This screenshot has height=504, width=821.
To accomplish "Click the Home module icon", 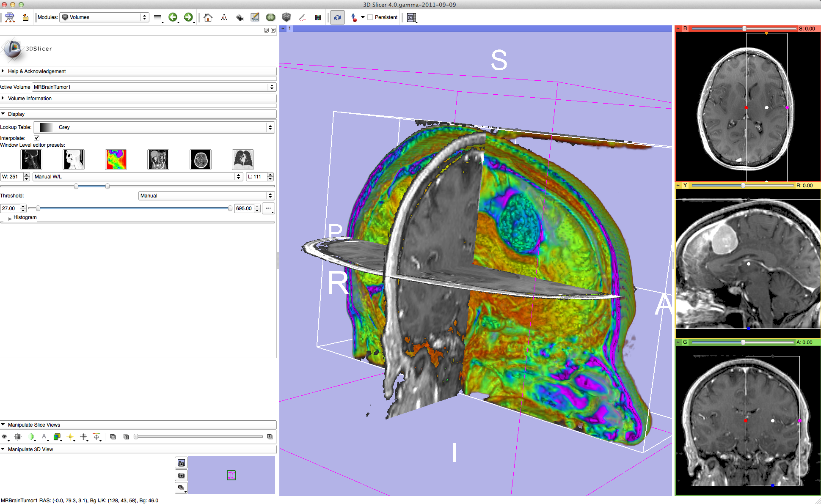I will pos(208,17).
